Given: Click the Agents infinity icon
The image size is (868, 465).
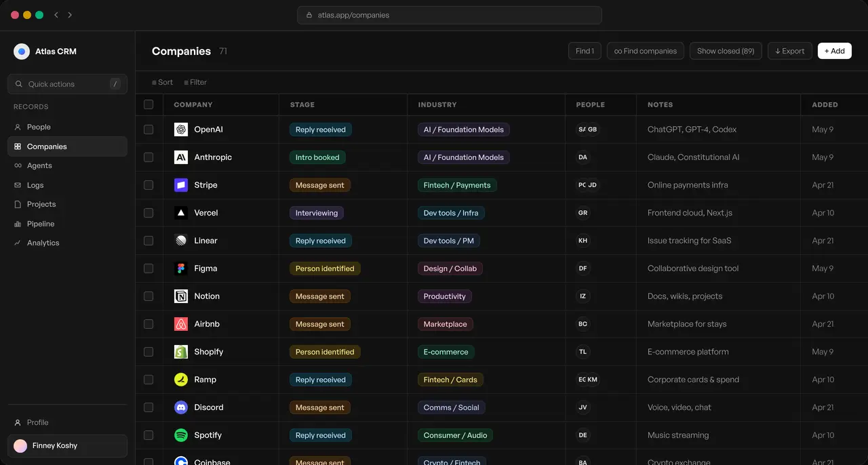Looking at the screenshot, I should click(18, 165).
